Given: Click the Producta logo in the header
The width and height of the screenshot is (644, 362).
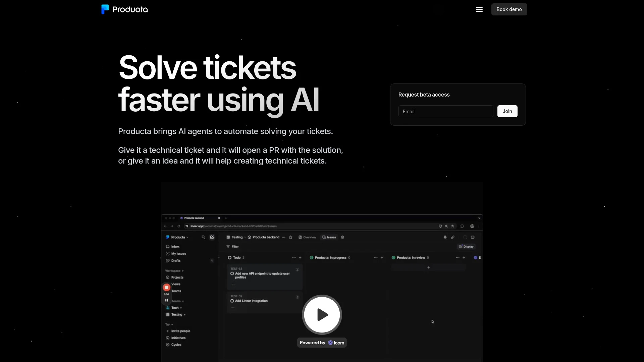Looking at the screenshot, I should (124, 9).
